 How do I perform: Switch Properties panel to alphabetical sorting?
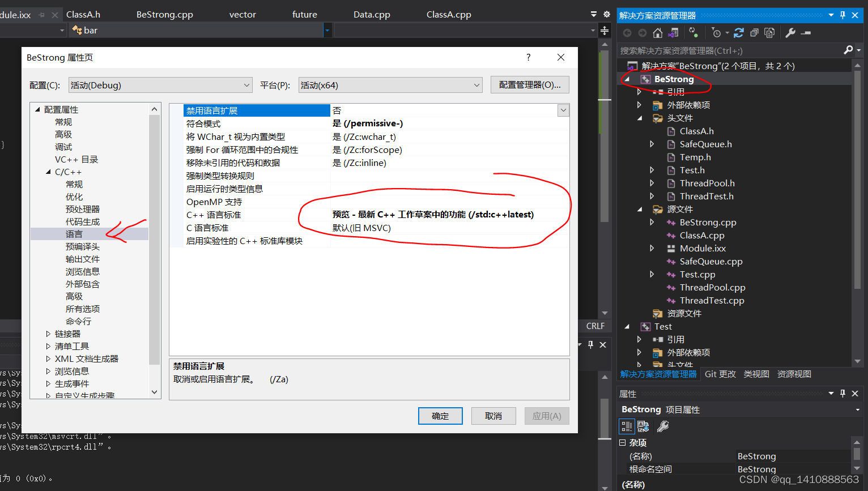point(643,426)
